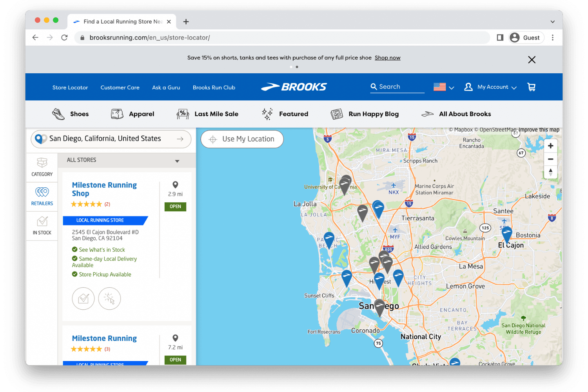Viewport: 588px width, 392px height.
Task: Open Last Mile Sale menu label
Action: [x=216, y=114]
